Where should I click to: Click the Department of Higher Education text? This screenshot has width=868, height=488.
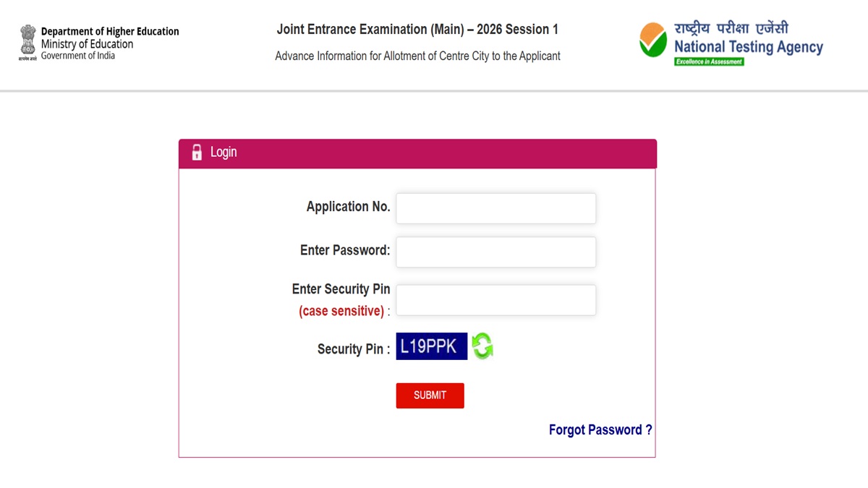110,31
